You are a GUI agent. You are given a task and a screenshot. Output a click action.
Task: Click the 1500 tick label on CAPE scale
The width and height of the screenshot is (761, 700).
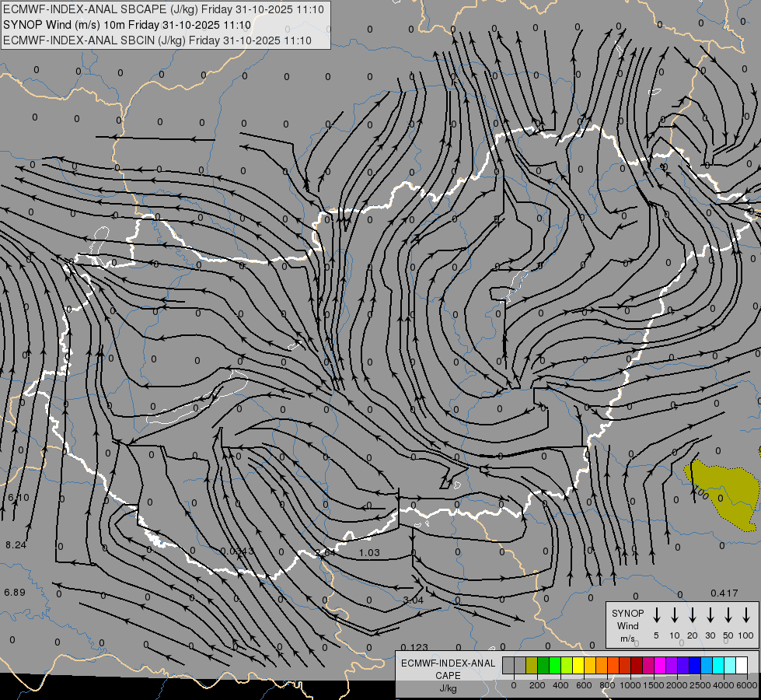654,685
